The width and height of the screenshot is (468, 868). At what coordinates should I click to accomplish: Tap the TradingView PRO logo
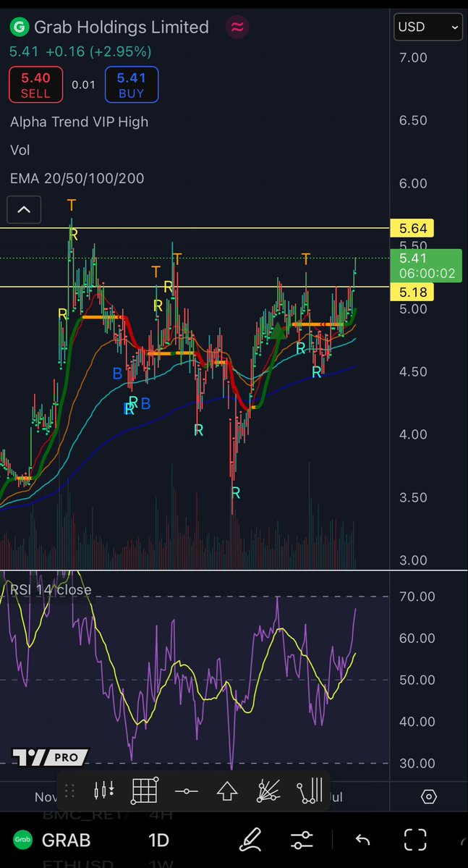tap(51, 757)
